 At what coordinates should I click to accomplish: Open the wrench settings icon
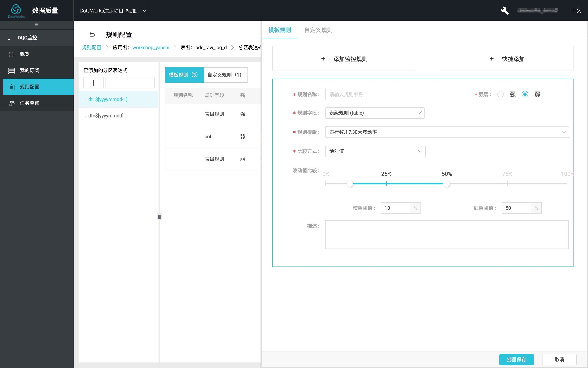pyautogui.click(x=505, y=11)
